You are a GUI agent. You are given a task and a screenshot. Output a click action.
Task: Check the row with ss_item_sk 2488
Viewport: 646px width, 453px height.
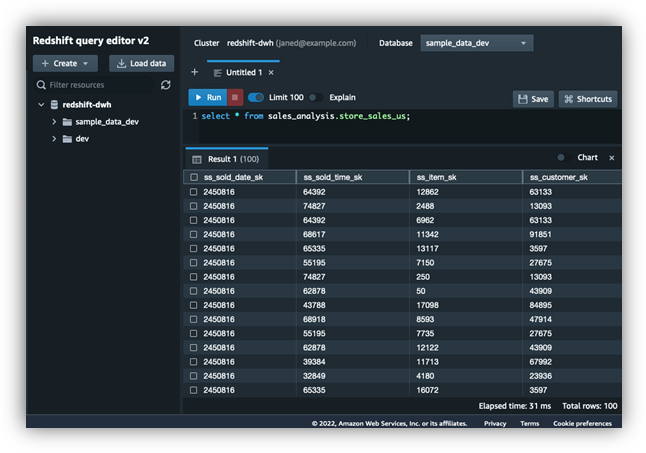(193, 206)
